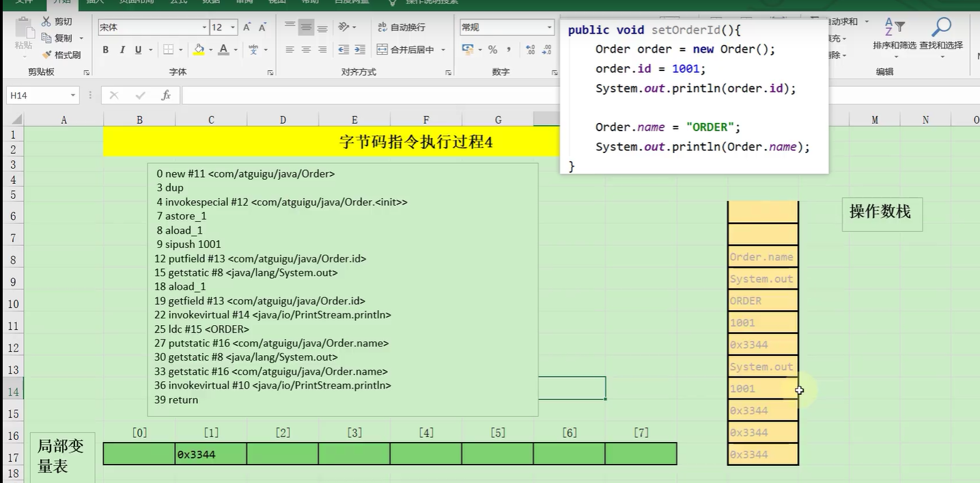The image size is (980, 483).
Task: Toggle Wrap Text (自动换行)
Action: [x=402, y=27]
